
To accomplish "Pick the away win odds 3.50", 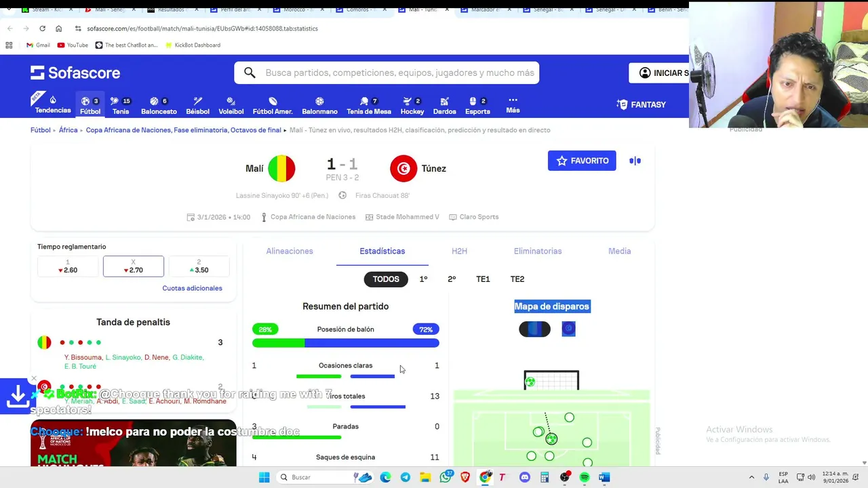I will (199, 266).
